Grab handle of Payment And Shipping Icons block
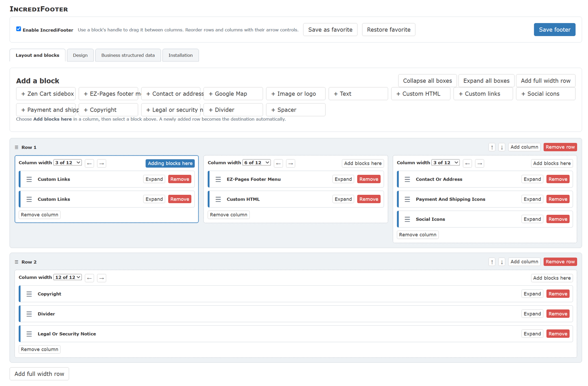The width and height of the screenshot is (588, 386). click(x=407, y=199)
